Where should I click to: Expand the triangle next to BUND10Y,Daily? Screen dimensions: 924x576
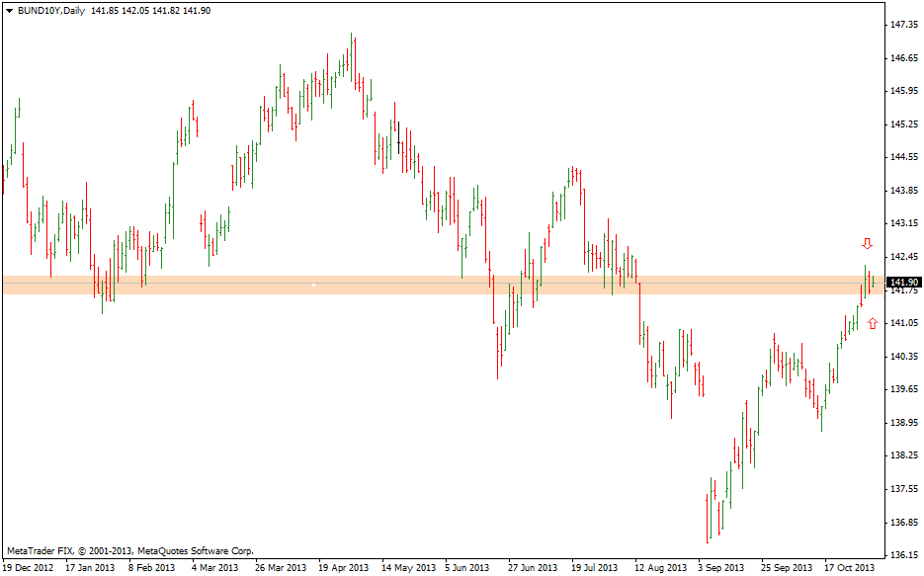(9, 11)
